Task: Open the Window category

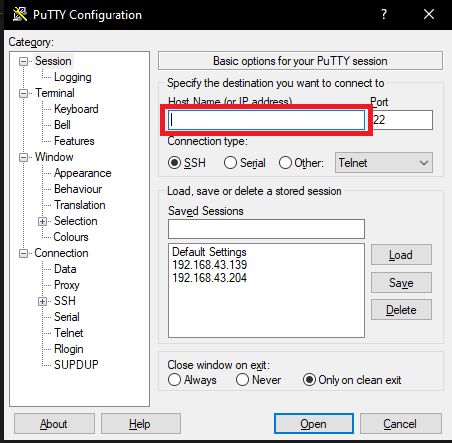Action: point(54,157)
